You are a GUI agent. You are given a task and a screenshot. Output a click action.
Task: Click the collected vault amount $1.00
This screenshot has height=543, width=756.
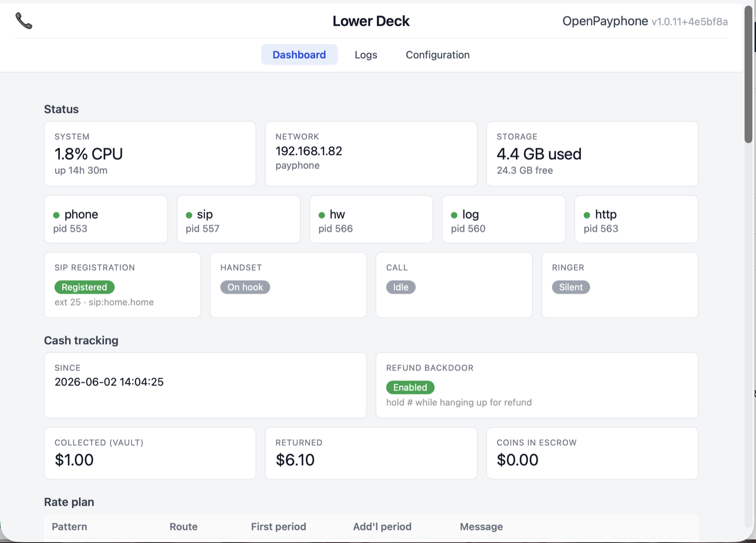pyautogui.click(x=74, y=460)
